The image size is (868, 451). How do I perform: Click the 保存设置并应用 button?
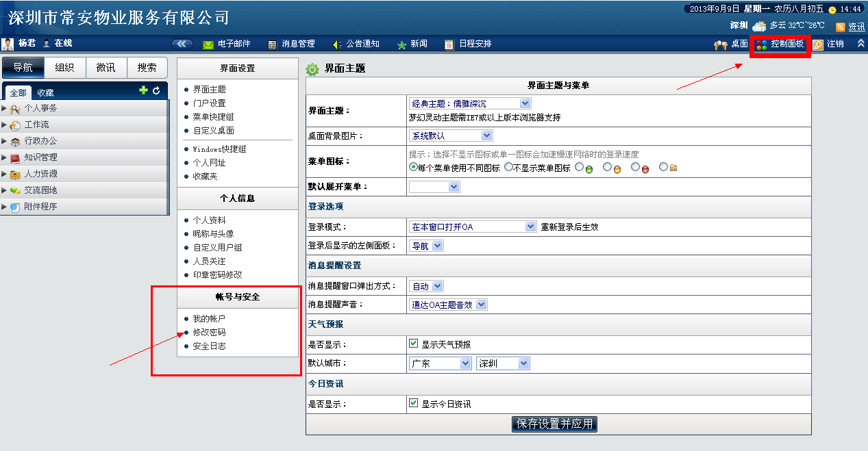554,424
